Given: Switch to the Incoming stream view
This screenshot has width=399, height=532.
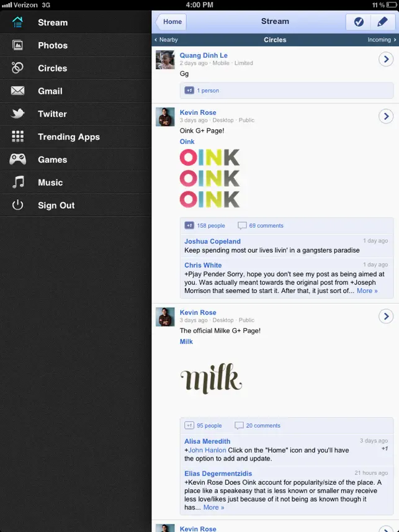Looking at the screenshot, I should 382,40.
